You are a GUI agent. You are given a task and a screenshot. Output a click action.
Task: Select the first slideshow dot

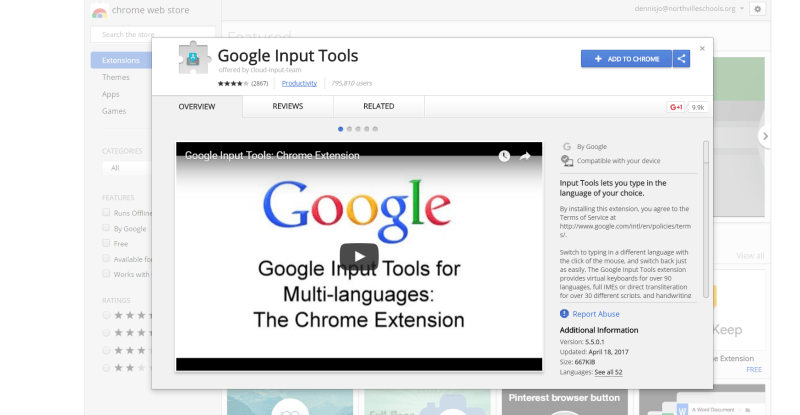click(x=340, y=129)
